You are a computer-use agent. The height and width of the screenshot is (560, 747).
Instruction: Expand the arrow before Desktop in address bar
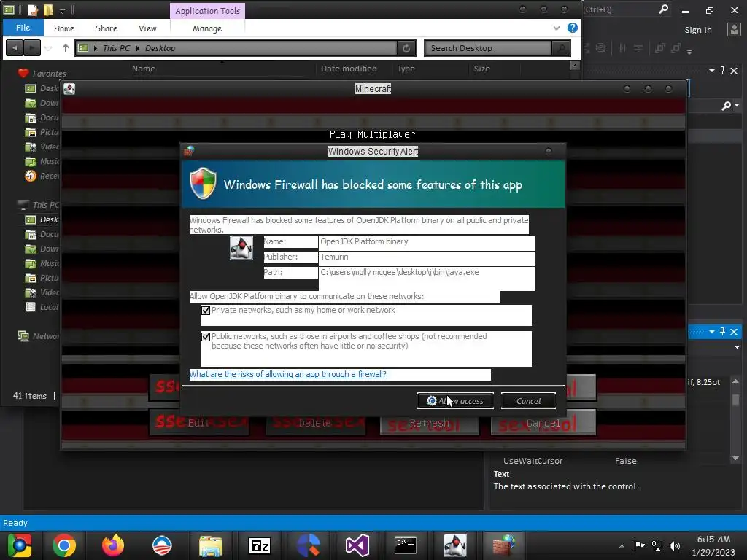point(138,48)
